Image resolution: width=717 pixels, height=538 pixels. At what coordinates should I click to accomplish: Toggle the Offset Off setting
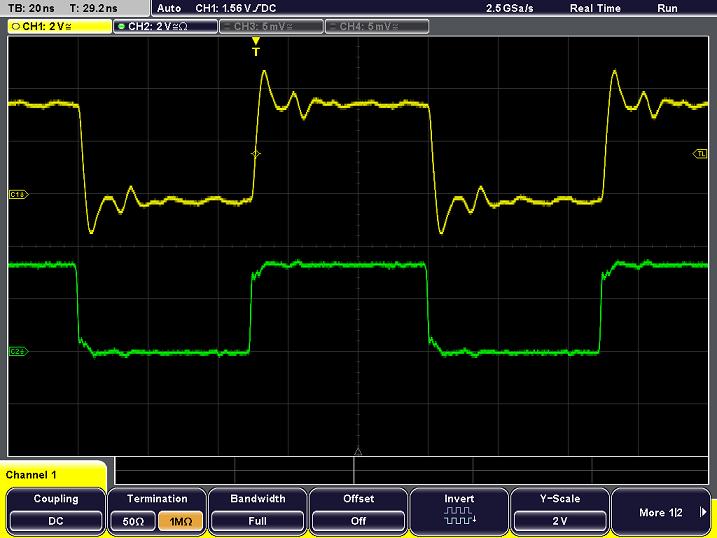(357, 519)
